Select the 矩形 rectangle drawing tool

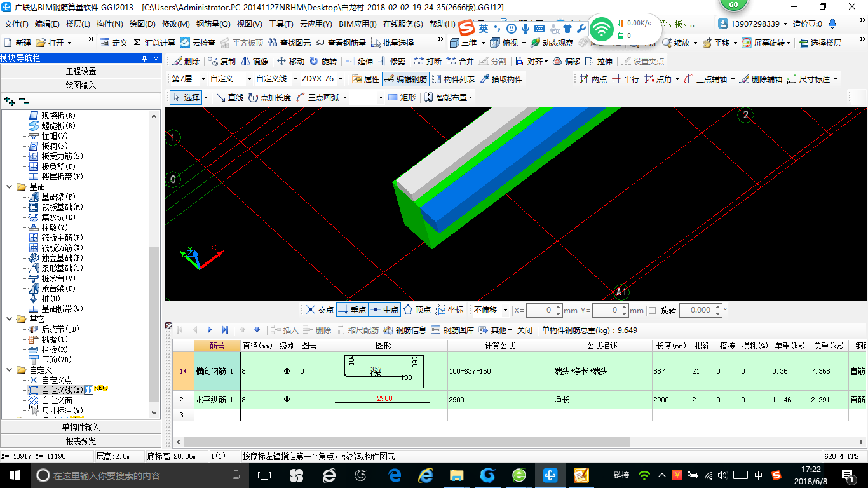pos(402,97)
